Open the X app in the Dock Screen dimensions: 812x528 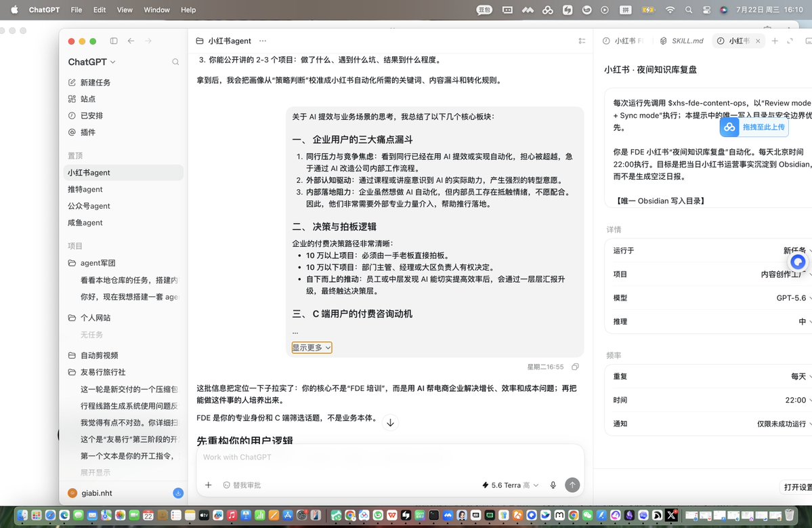(672, 515)
